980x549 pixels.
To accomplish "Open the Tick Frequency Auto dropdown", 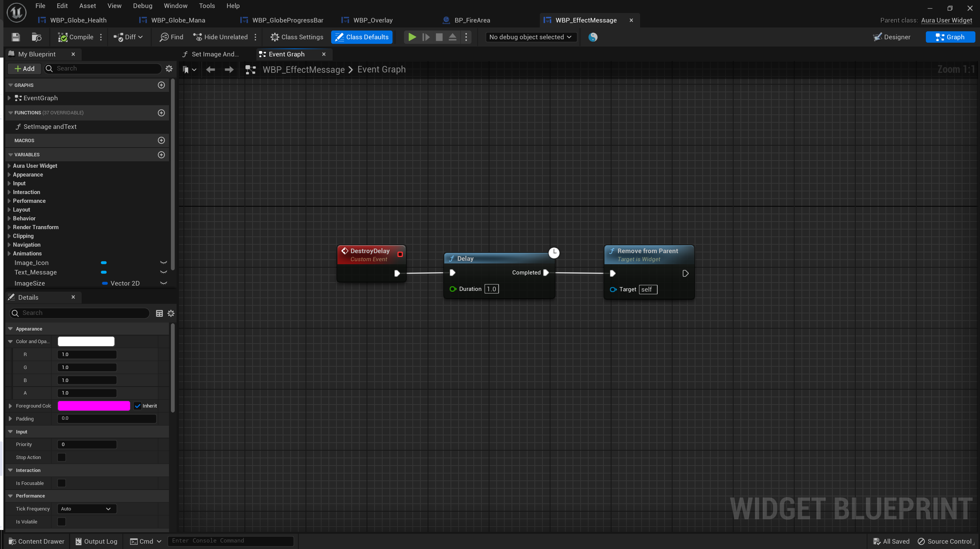I will pyautogui.click(x=86, y=509).
